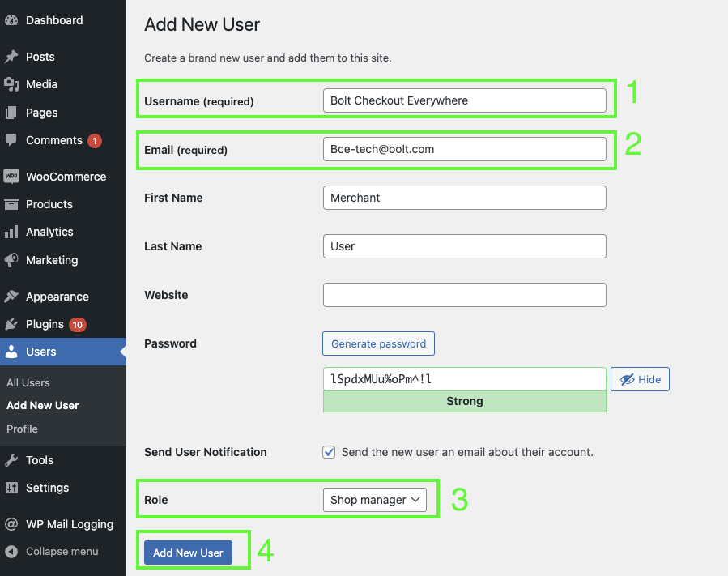Image resolution: width=728 pixels, height=576 pixels.
Task: Click the Send the new user email label
Action: (x=467, y=452)
